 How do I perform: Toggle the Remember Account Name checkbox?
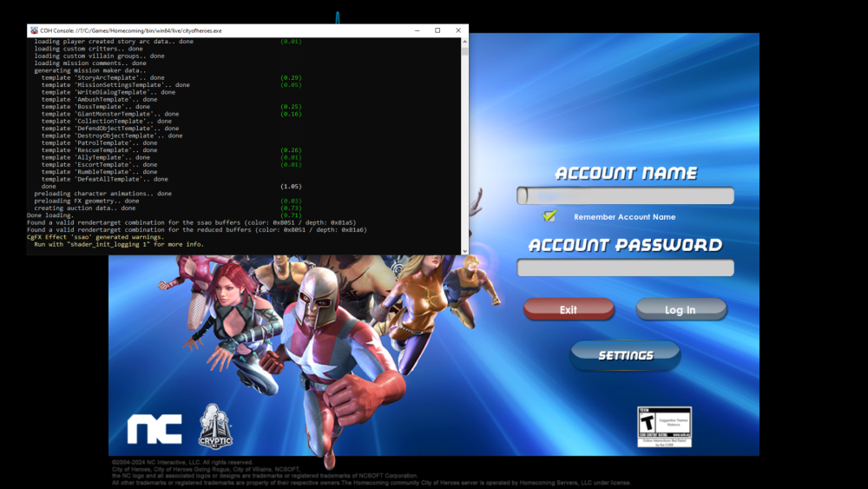(x=549, y=216)
